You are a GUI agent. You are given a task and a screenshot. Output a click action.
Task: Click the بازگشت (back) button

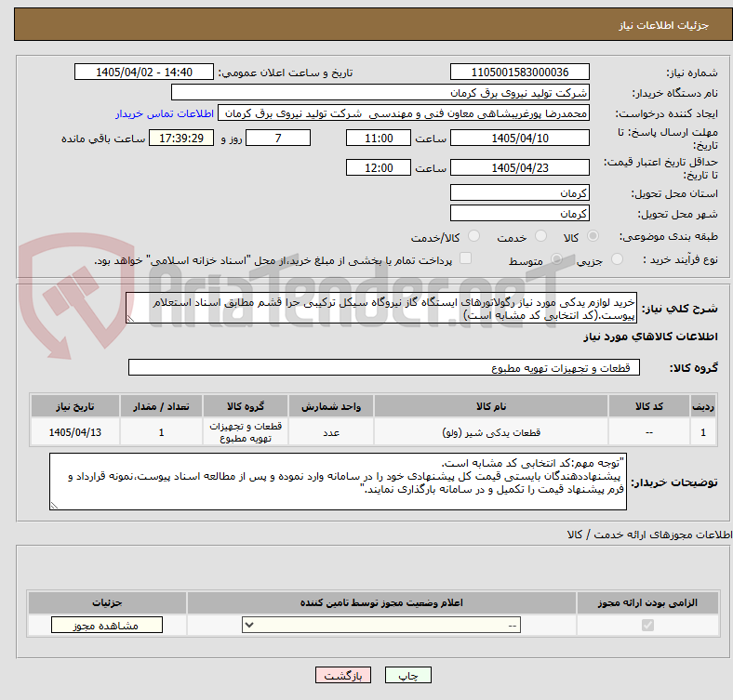pos(343,675)
